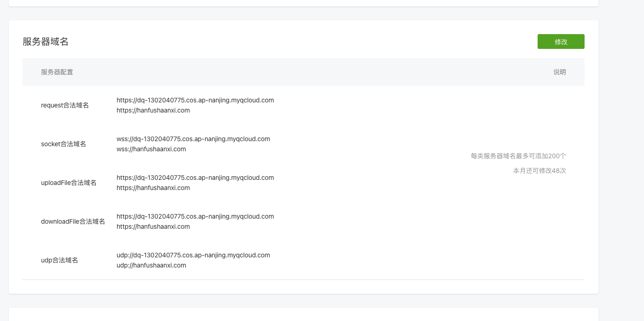Click the udp:// myqcloud domain entry
This screenshot has height=321, width=644.
[193, 255]
